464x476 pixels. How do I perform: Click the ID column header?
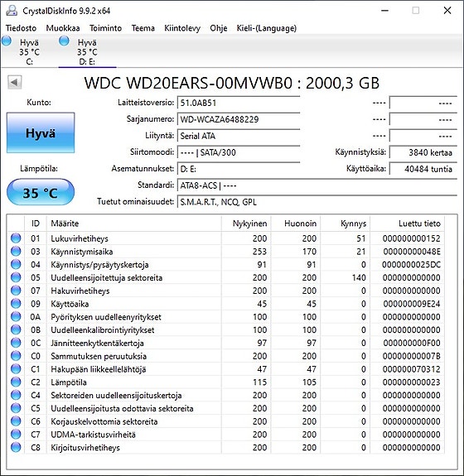click(x=36, y=224)
